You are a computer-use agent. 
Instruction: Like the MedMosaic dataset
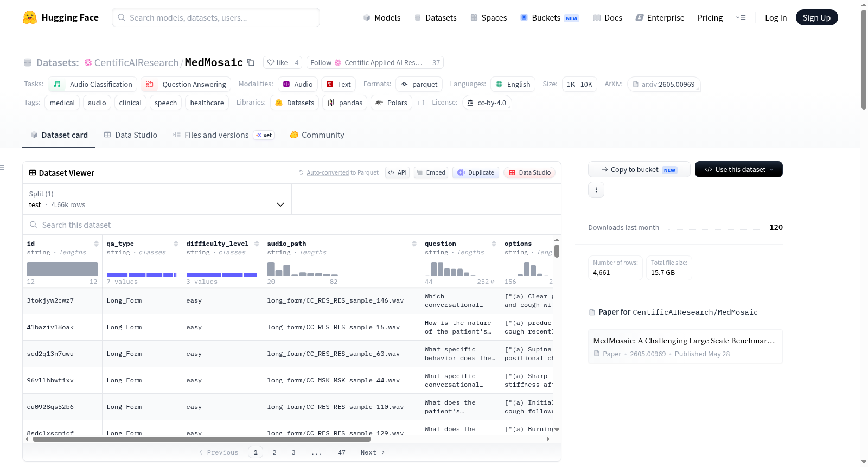point(277,62)
